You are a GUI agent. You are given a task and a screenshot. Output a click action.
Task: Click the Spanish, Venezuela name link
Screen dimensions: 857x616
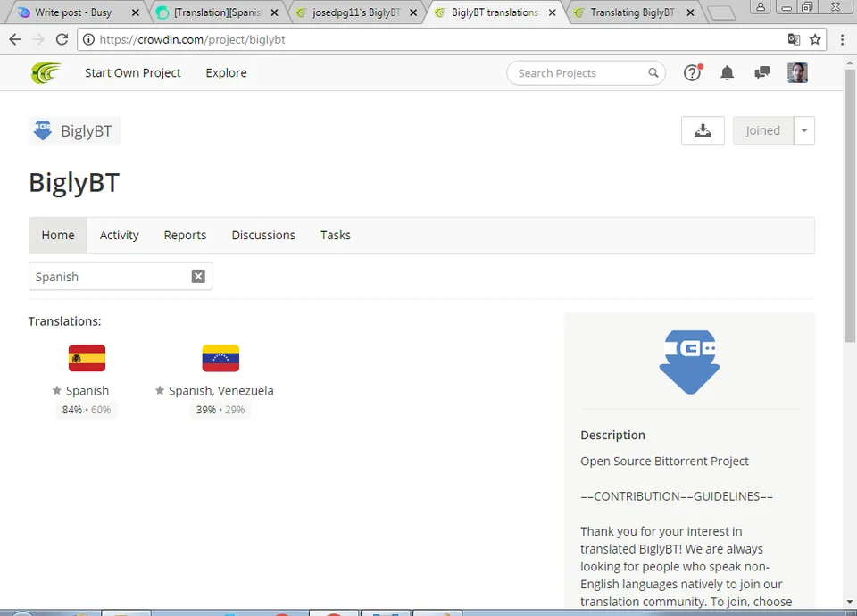pyautogui.click(x=221, y=391)
